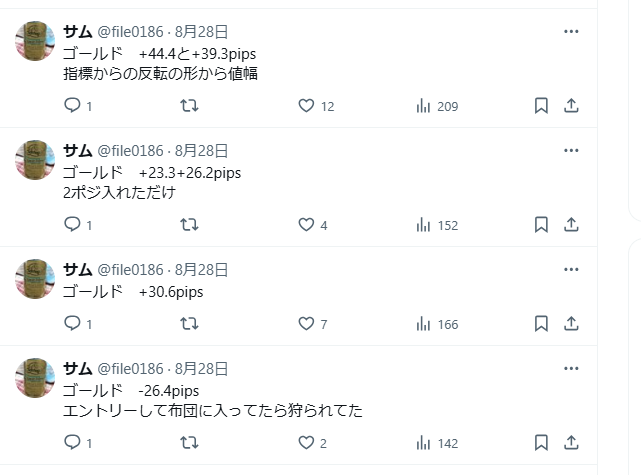Click the サム display name on the top tweet
This screenshot has width=641, height=475.
coord(77,31)
